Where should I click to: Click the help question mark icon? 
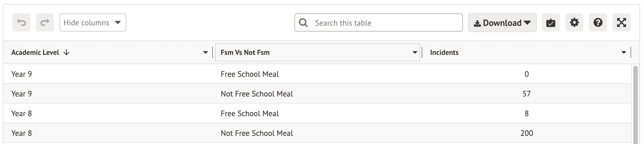[598, 22]
